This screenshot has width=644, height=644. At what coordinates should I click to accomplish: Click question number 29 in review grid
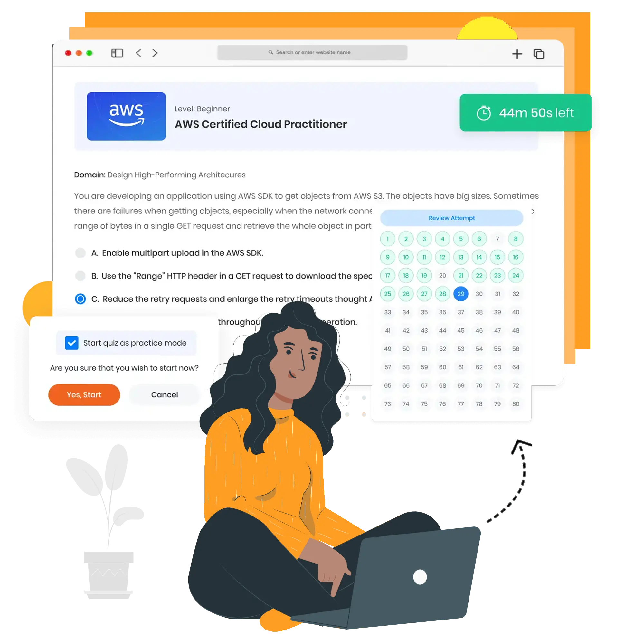click(x=460, y=294)
